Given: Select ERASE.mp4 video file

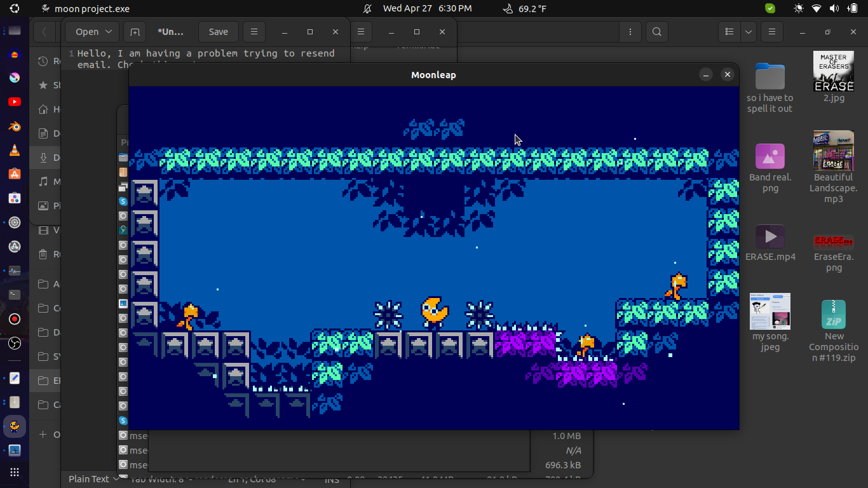Looking at the screenshot, I should pos(770,243).
